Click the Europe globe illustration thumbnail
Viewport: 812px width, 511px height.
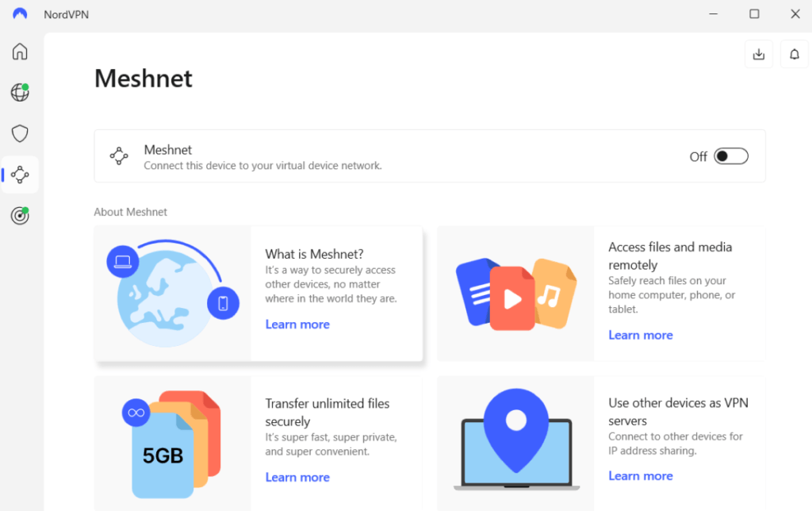(x=172, y=293)
